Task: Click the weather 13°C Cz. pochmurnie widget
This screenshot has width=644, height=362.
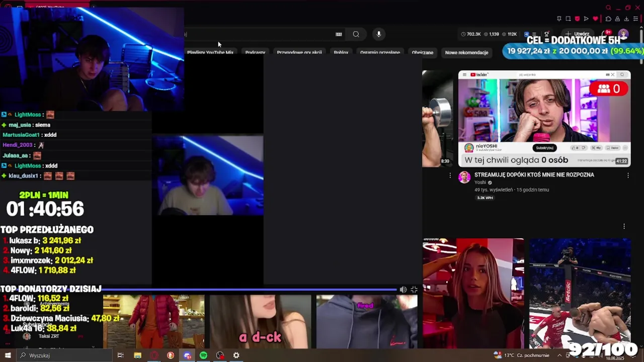Action: tap(521, 355)
